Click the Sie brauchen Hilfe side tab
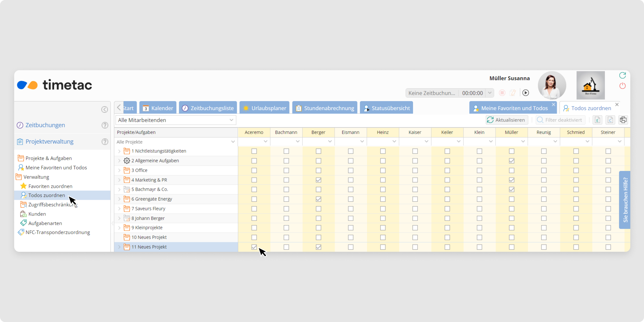The width and height of the screenshot is (644, 322). point(625,199)
